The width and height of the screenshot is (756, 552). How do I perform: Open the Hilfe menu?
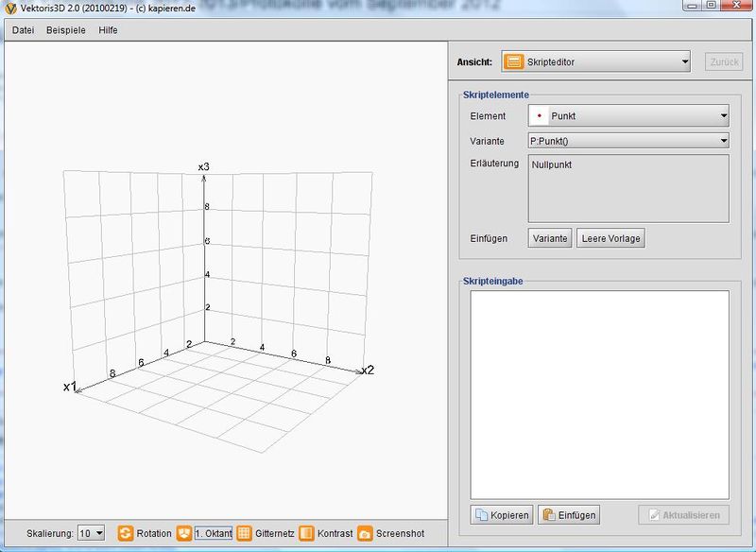point(108,30)
